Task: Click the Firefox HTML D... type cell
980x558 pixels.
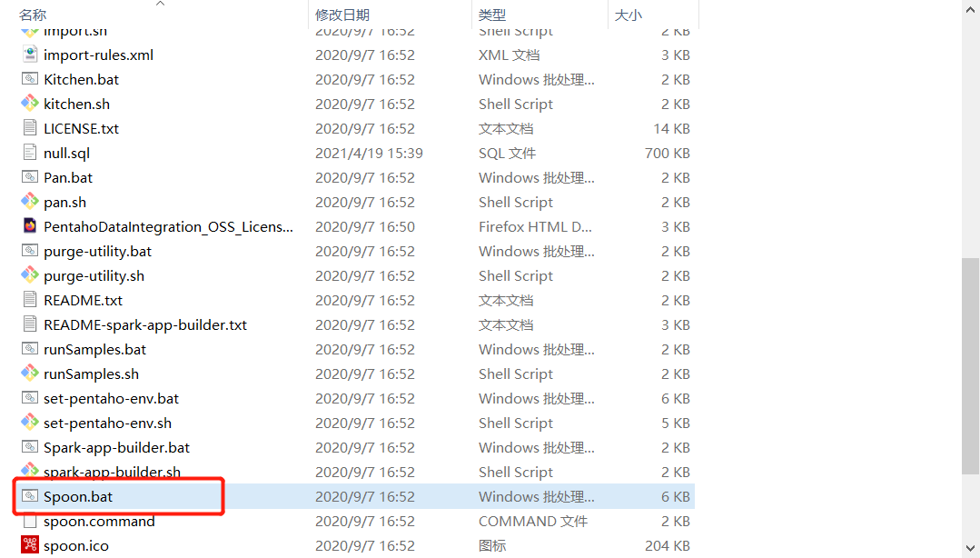Action: point(535,226)
